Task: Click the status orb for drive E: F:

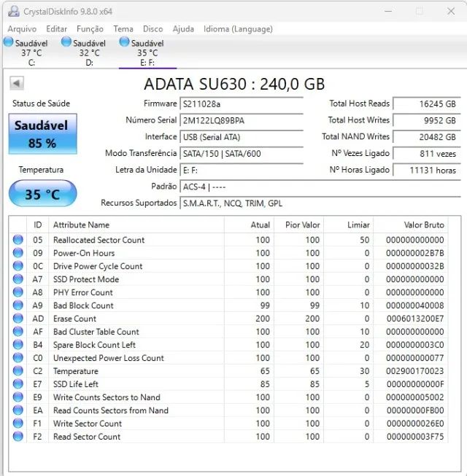Action: click(x=124, y=42)
